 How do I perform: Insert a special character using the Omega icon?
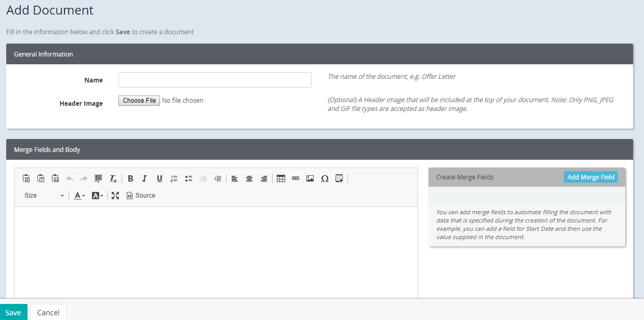325,178
